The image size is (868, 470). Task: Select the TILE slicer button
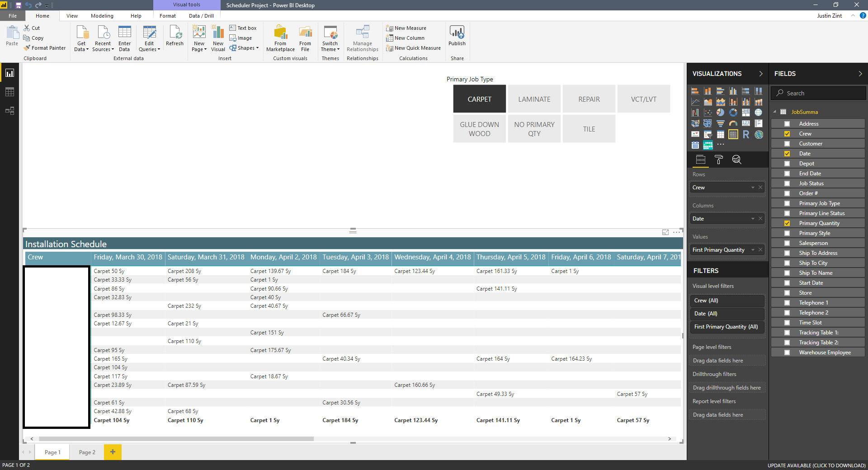[589, 129]
